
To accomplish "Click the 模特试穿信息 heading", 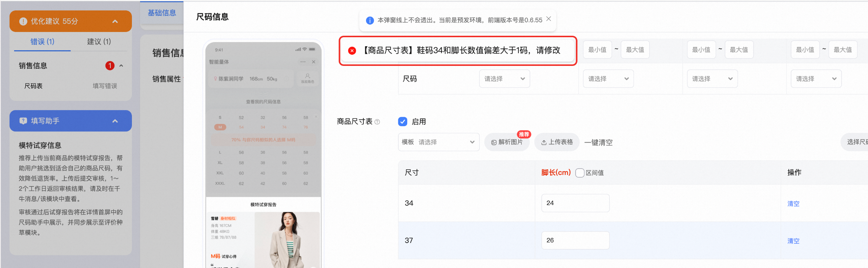I will point(40,146).
